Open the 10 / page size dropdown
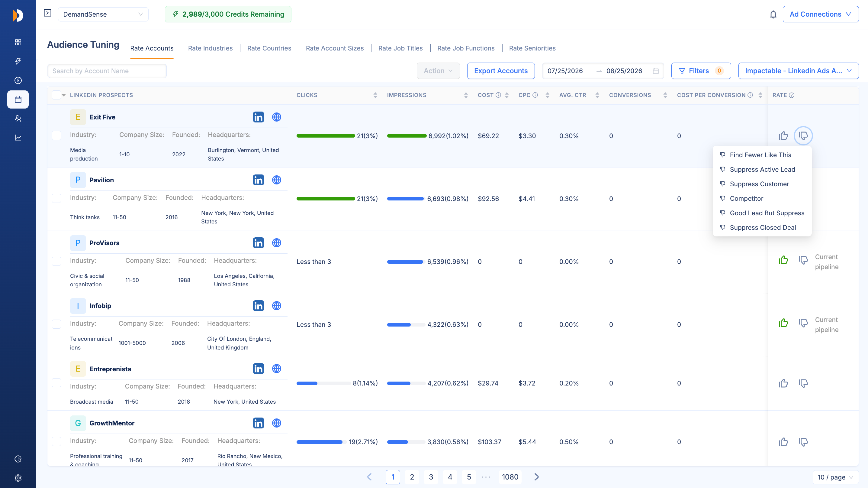Screen dimensions: 868x488 [835, 477]
